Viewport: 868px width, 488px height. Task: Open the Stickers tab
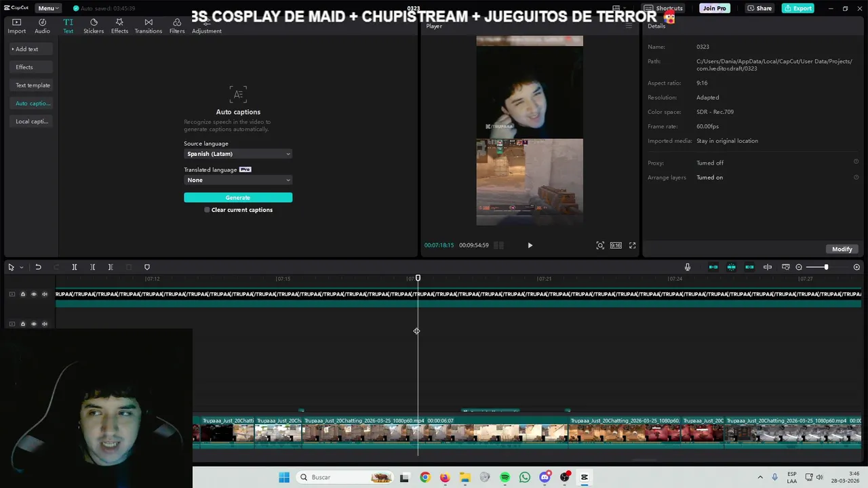point(94,26)
